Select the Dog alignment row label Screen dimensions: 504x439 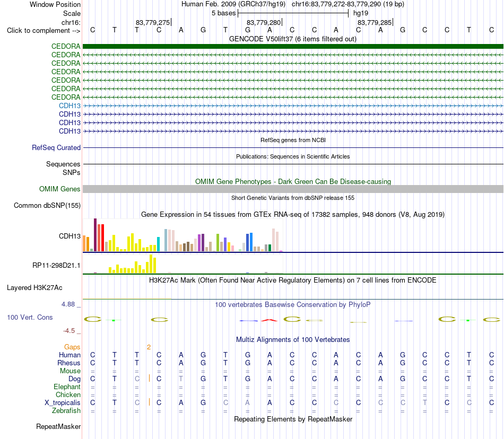75,379
